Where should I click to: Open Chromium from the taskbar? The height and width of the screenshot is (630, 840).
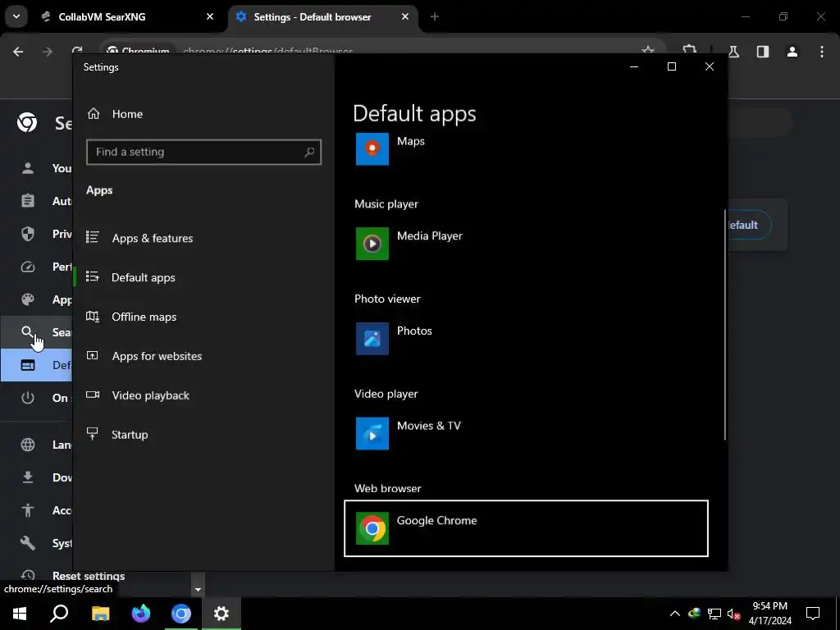point(181,614)
